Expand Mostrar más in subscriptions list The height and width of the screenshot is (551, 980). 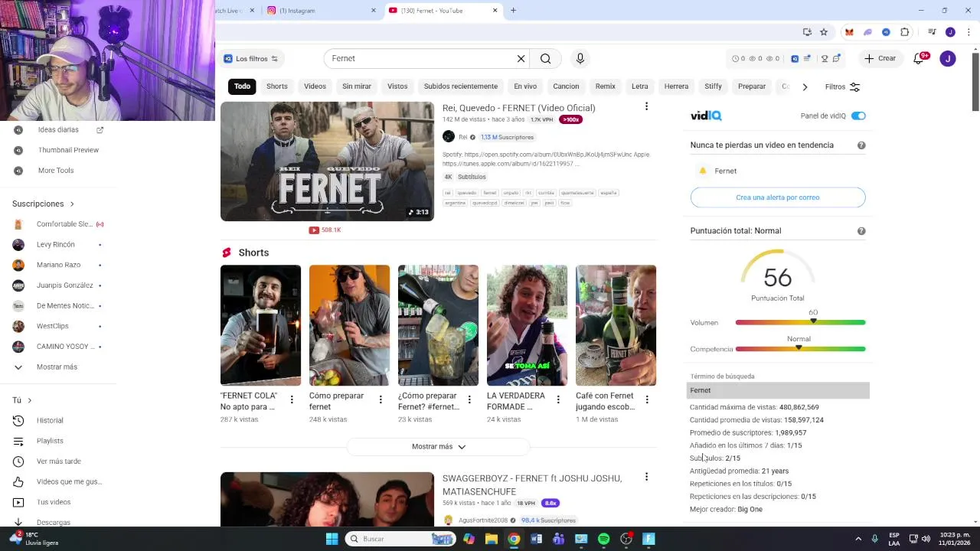tap(57, 367)
